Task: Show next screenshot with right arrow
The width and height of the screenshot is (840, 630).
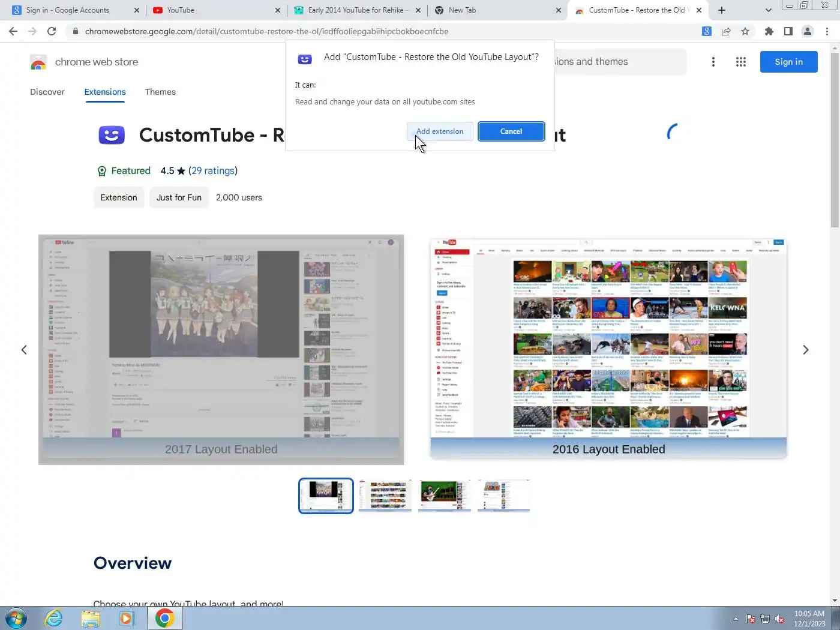Action: pos(806,350)
